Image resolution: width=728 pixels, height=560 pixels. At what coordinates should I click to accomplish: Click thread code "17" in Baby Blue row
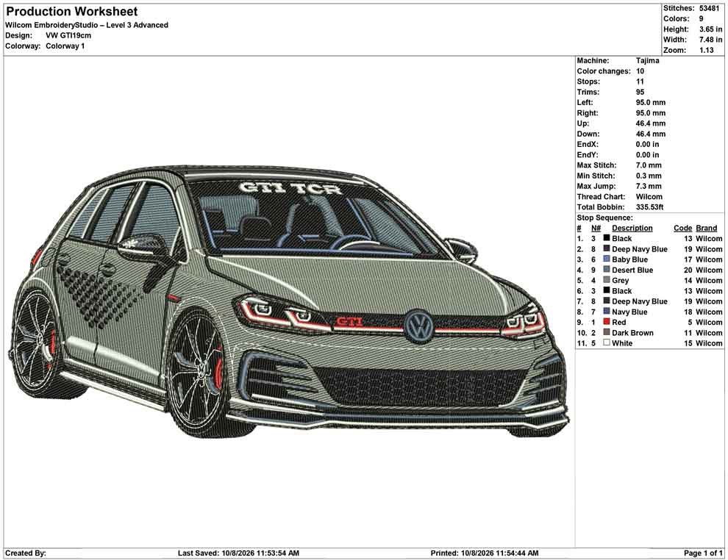688,259
